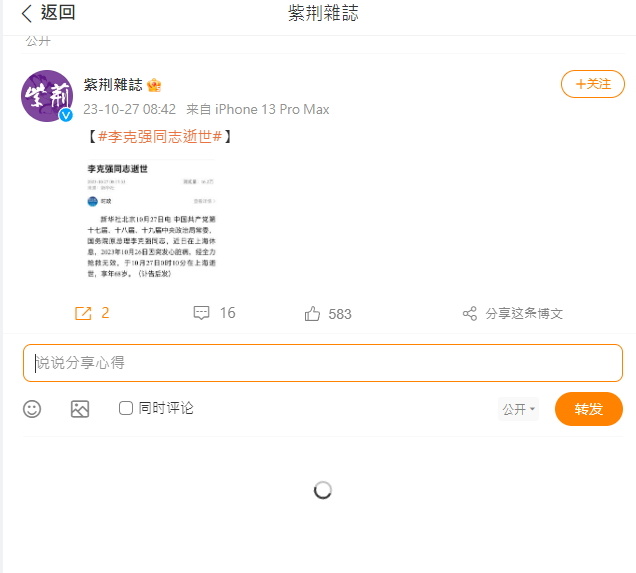Click the 返回 back label
The image size is (636, 573).
(58, 13)
